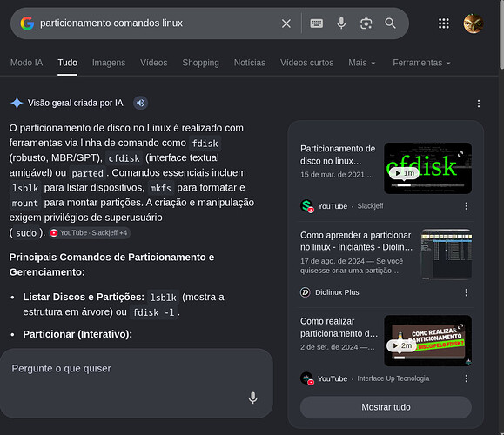The width and height of the screenshot is (504, 435).
Task: Expand the YouTube Slackjeff +4 sources chip
Action: (90, 232)
